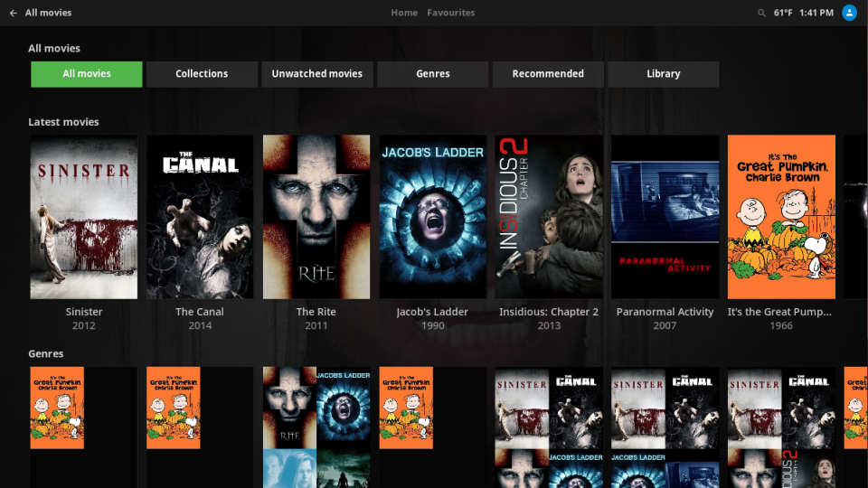Image resolution: width=868 pixels, height=488 pixels.
Task: View Recommended movies
Action: (548, 74)
